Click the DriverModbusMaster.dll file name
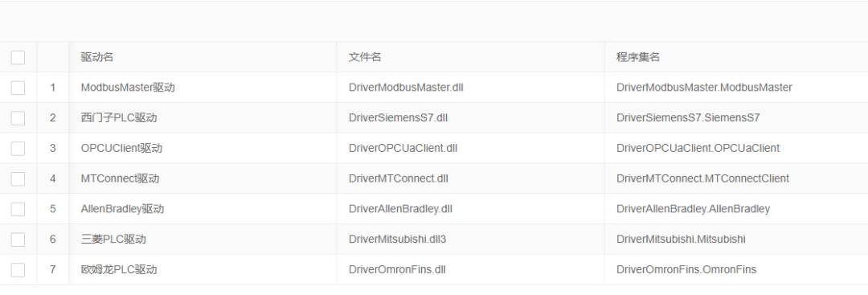This screenshot has width=868, height=295. click(x=406, y=88)
